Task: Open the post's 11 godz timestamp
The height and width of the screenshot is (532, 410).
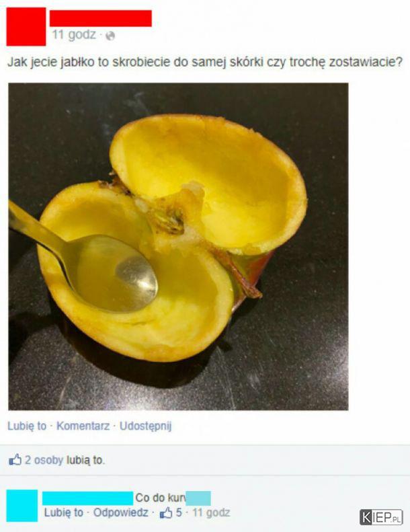Action: (74, 34)
